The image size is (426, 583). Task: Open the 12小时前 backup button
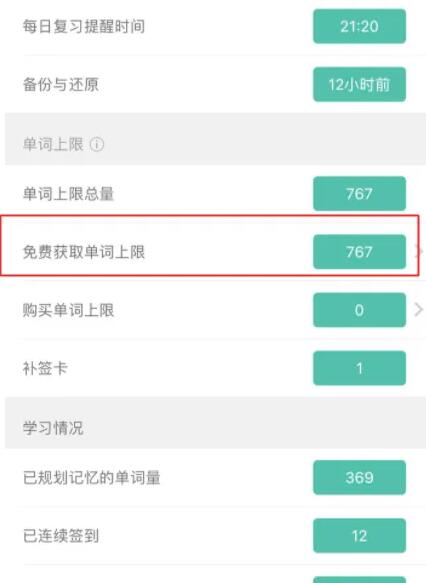359,84
